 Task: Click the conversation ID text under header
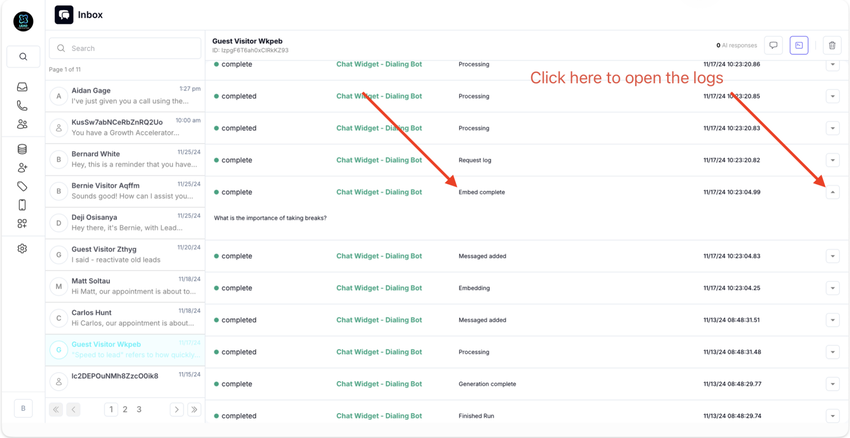tap(250, 50)
